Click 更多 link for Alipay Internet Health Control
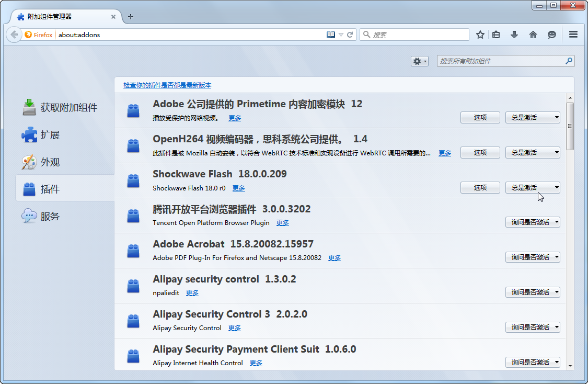Screen dimensions: 588x384 pyautogui.click(x=256, y=363)
